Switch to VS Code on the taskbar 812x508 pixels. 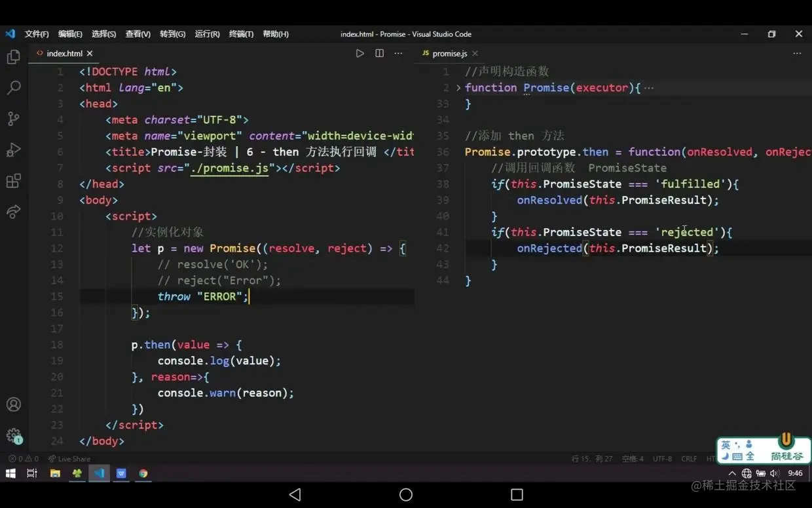click(x=99, y=473)
